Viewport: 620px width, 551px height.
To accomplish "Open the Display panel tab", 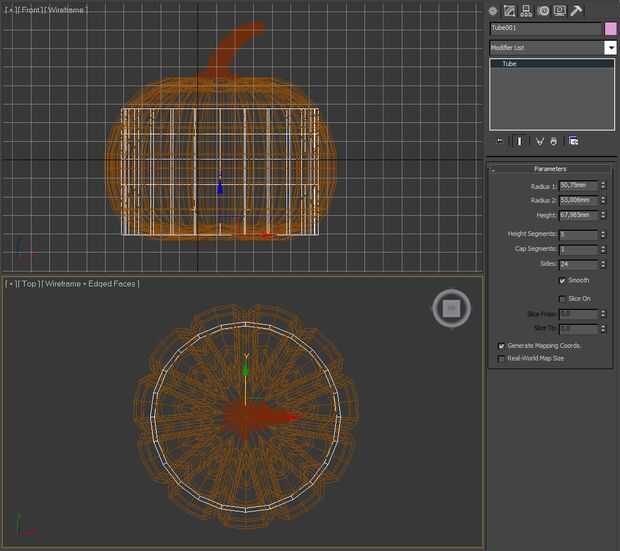I will click(559, 10).
